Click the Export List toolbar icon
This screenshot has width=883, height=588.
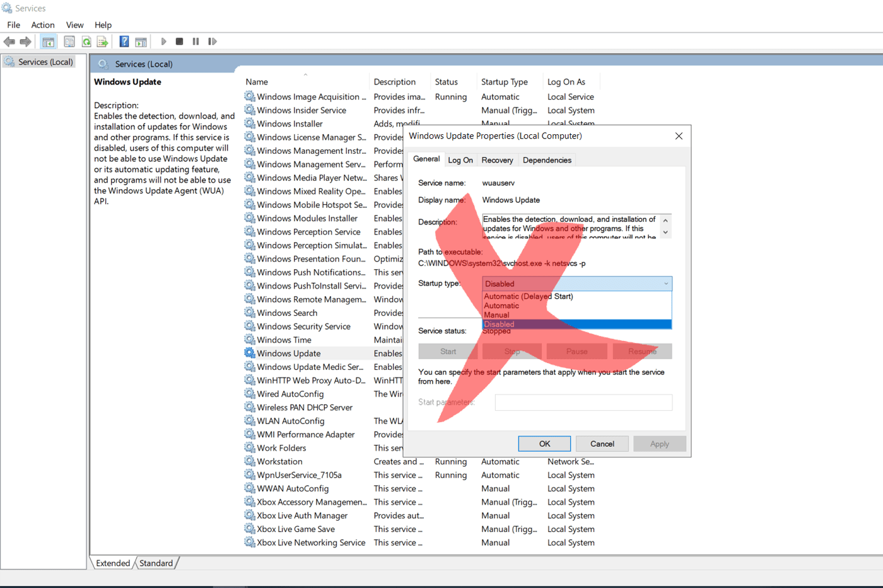pyautogui.click(x=103, y=42)
